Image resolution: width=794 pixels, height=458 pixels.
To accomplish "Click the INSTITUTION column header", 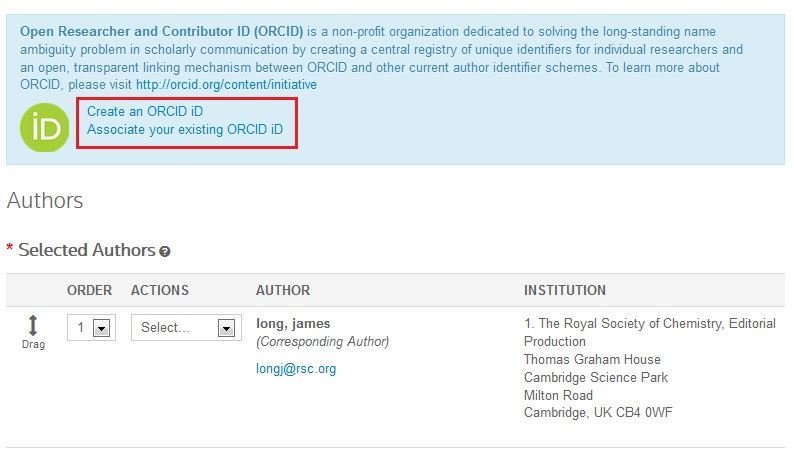I will click(x=565, y=290).
